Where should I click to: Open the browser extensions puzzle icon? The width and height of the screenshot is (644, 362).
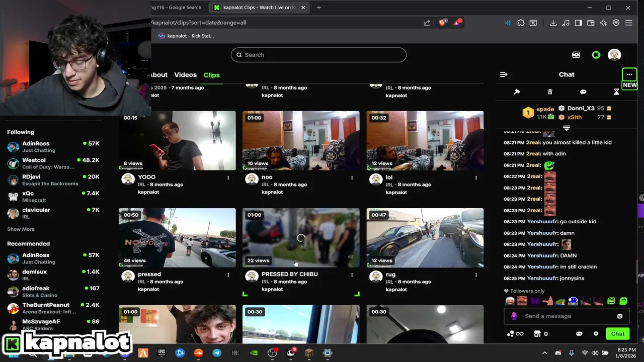[521, 23]
